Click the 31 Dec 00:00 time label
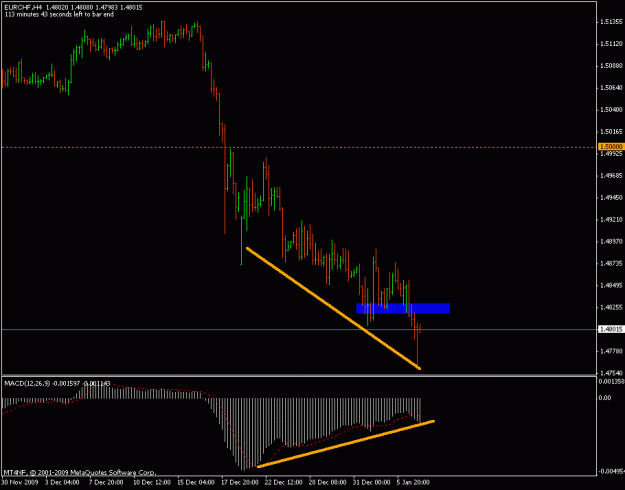 pyautogui.click(x=373, y=483)
